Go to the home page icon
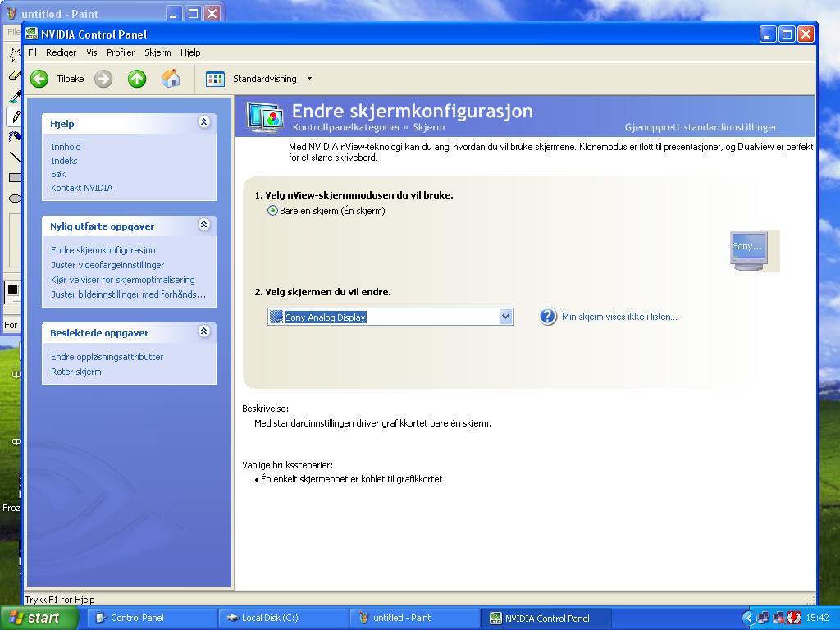This screenshot has width=840, height=630. point(171,79)
